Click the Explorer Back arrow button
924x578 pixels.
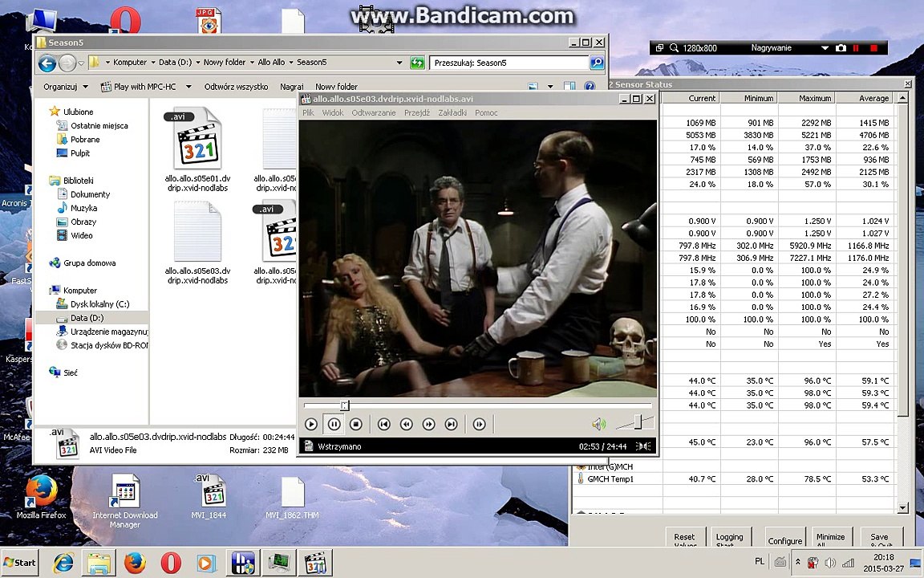(47, 63)
